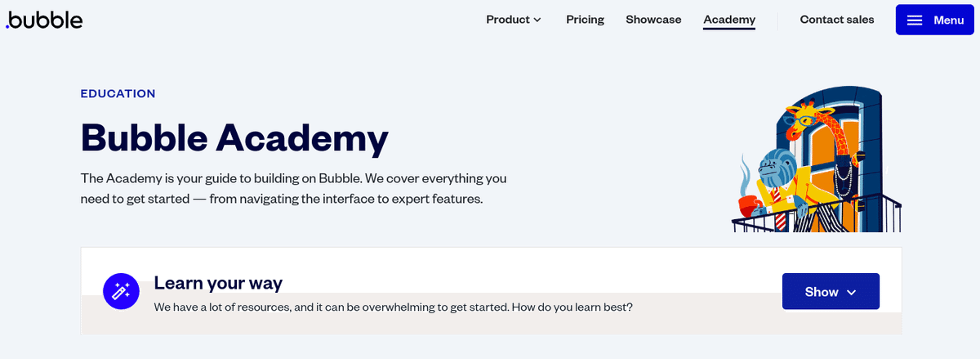
Task: Go to the Pricing page
Action: tap(585, 20)
